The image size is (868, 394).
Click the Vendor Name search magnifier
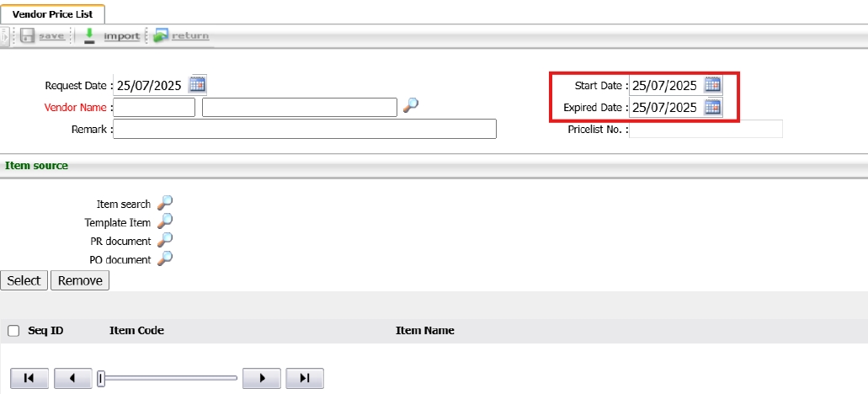click(x=410, y=106)
